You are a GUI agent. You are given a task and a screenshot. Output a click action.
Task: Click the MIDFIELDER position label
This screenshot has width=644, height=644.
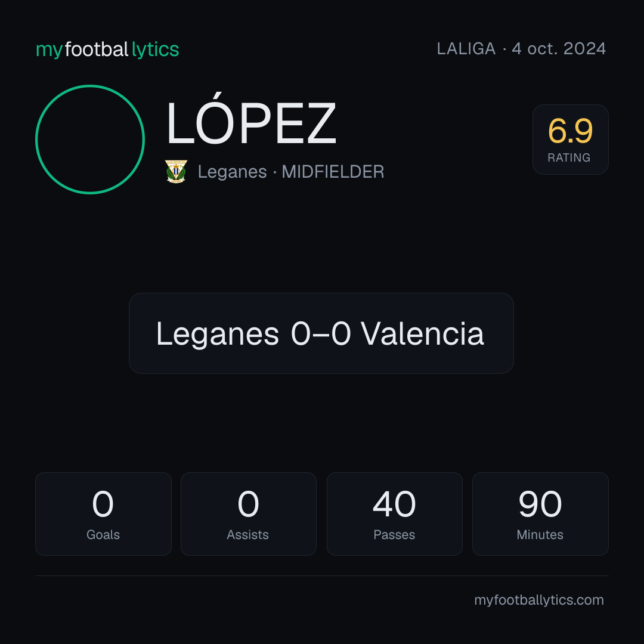click(333, 172)
